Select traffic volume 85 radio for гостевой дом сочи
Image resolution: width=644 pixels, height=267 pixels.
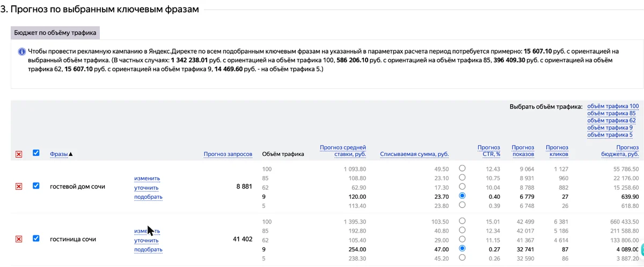(462, 178)
